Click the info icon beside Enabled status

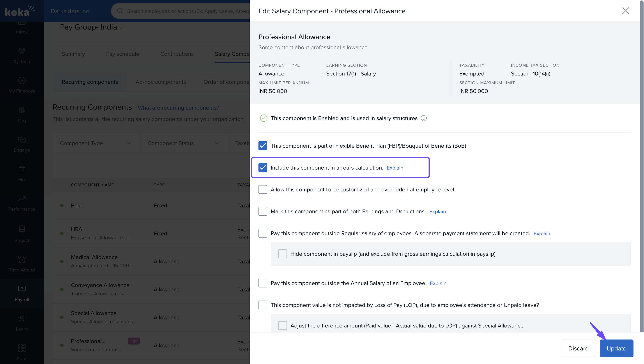[423, 118]
